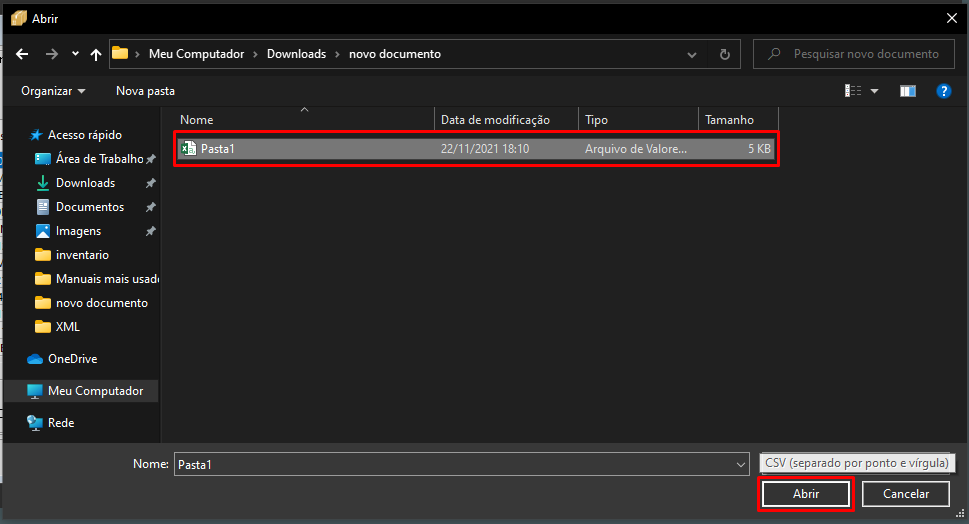969x524 pixels.
Task: Open Manuais mais usados folder in sidebar
Action: tap(108, 279)
